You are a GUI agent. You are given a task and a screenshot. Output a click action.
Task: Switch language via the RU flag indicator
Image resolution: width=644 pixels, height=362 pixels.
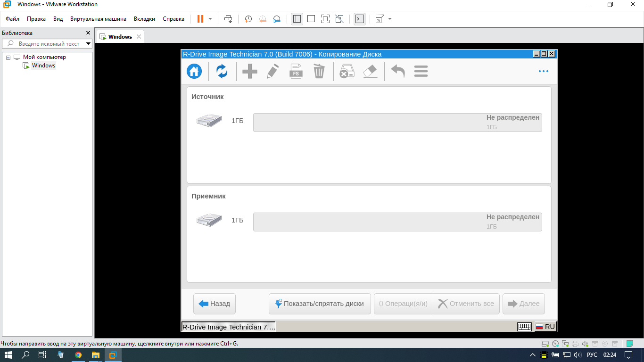545,327
